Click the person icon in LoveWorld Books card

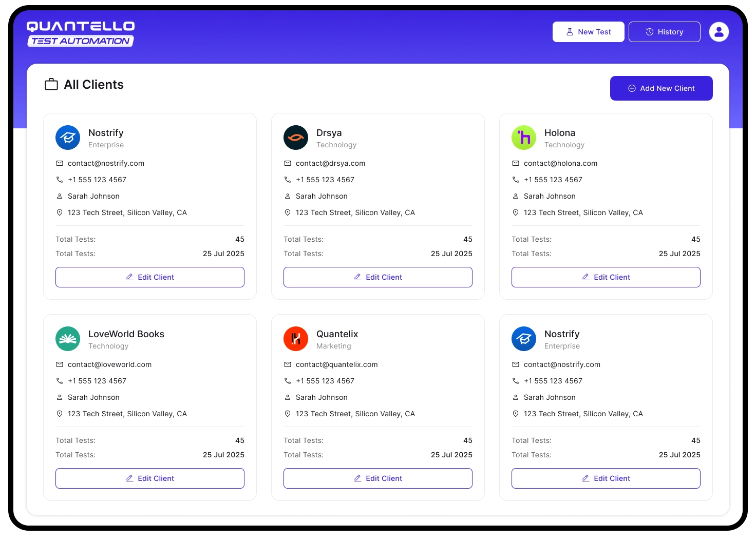coord(60,397)
